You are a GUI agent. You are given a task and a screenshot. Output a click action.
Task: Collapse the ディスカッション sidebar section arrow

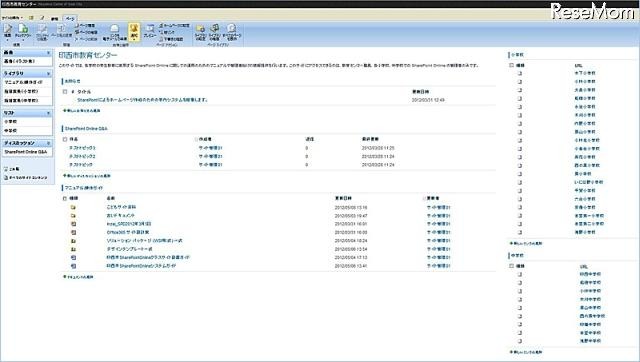pos(48,144)
